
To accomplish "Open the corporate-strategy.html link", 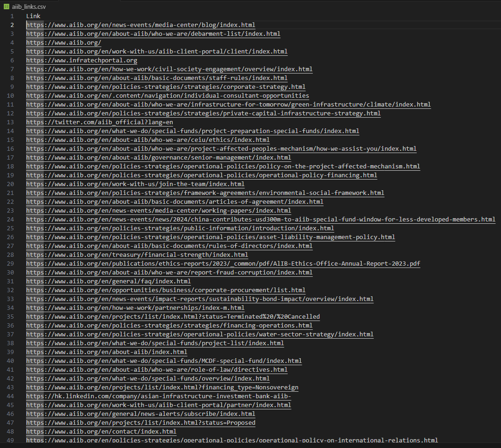I will (166, 87).
